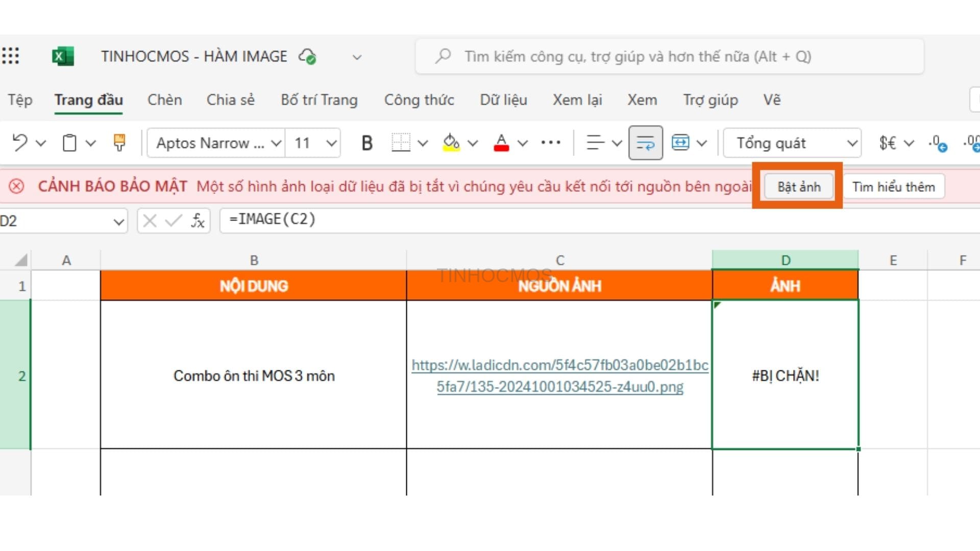Apply cell borders icon
980x551 pixels.
(401, 142)
